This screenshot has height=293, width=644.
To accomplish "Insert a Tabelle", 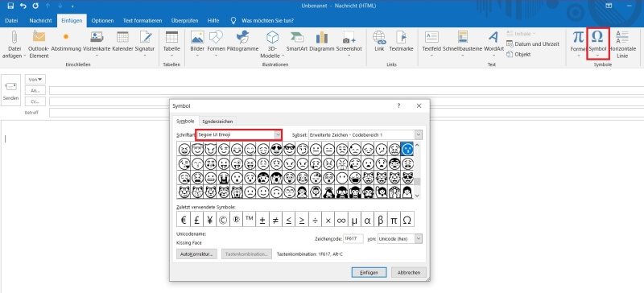I will coord(171,43).
